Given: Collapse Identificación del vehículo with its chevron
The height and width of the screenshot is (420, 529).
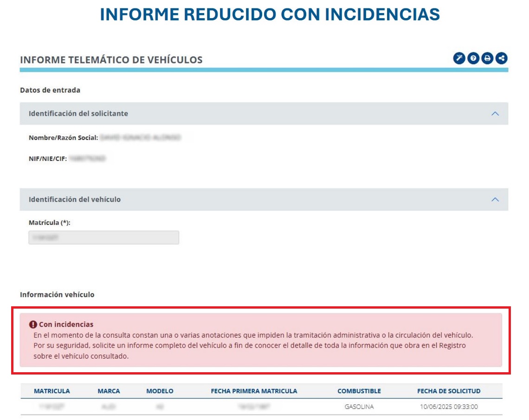Looking at the screenshot, I should [x=495, y=200].
